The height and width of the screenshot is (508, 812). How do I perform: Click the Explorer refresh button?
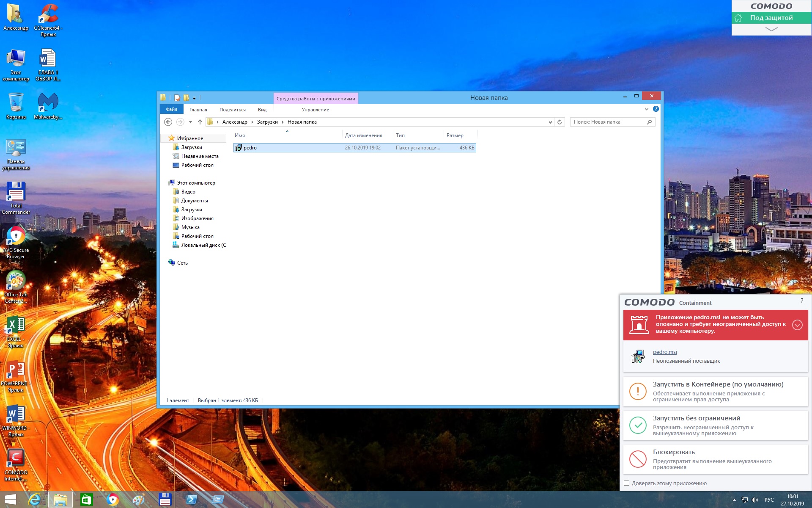[560, 122]
